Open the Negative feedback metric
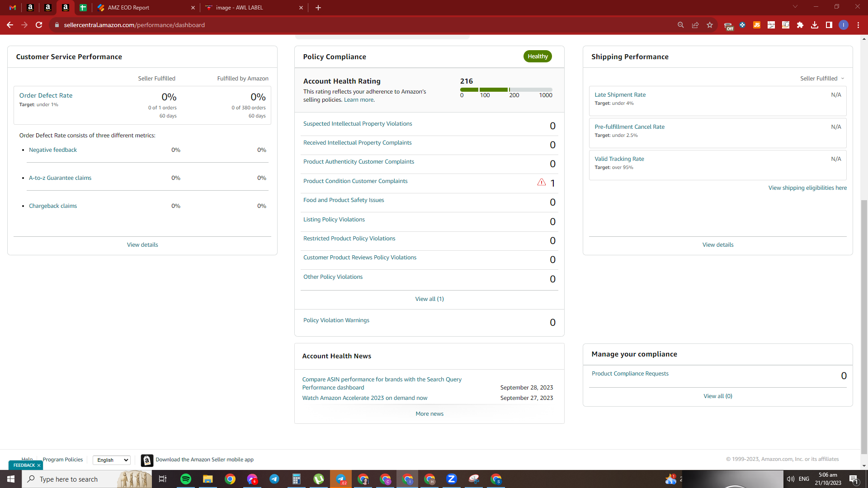The height and width of the screenshot is (488, 868). pyautogui.click(x=53, y=150)
